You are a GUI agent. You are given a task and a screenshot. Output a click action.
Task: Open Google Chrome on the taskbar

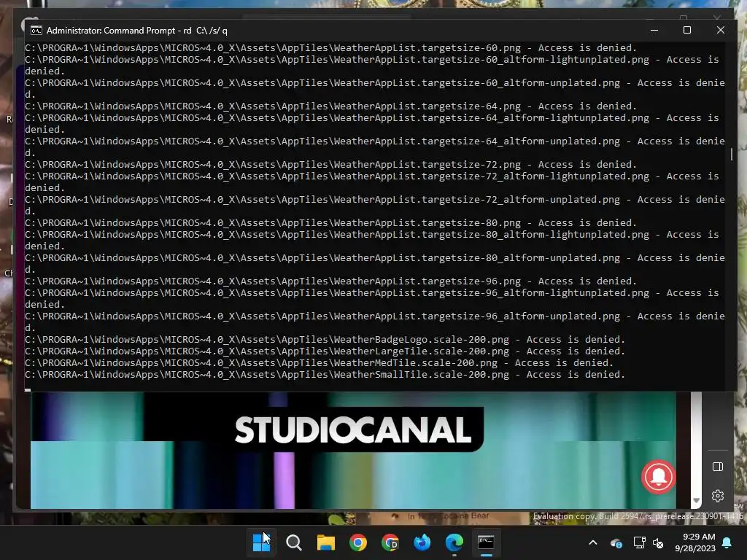click(357, 542)
